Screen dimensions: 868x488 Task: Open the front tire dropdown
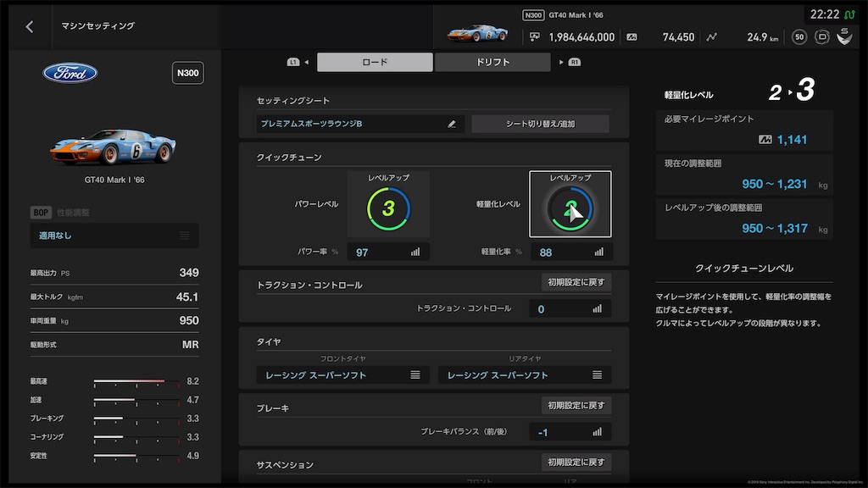[x=342, y=375]
